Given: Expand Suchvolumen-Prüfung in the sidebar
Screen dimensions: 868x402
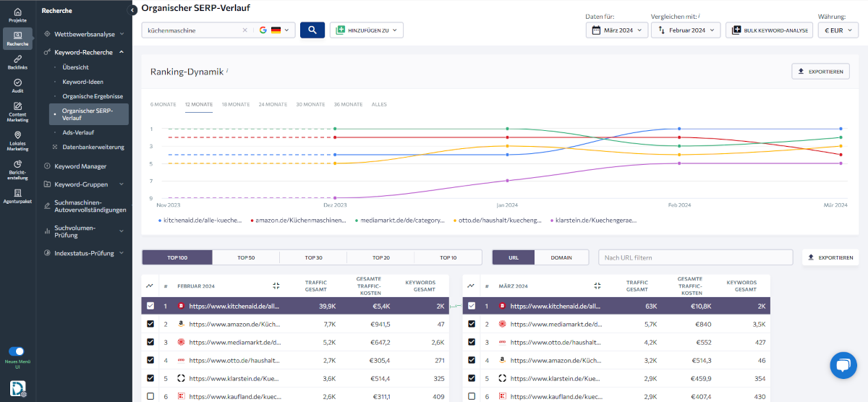Looking at the screenshot, I should [83, 231].
